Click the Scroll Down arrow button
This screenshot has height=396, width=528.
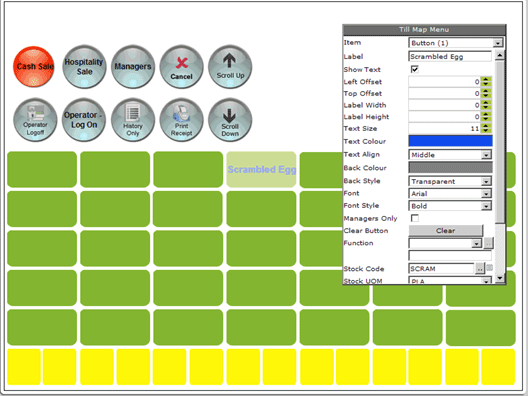230,120
